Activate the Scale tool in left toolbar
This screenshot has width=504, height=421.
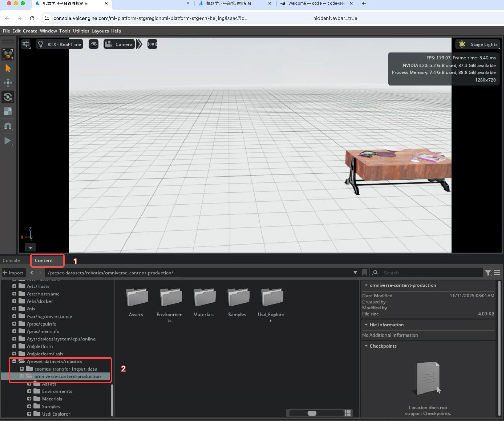pyautogui.click(x=8, y=111)
